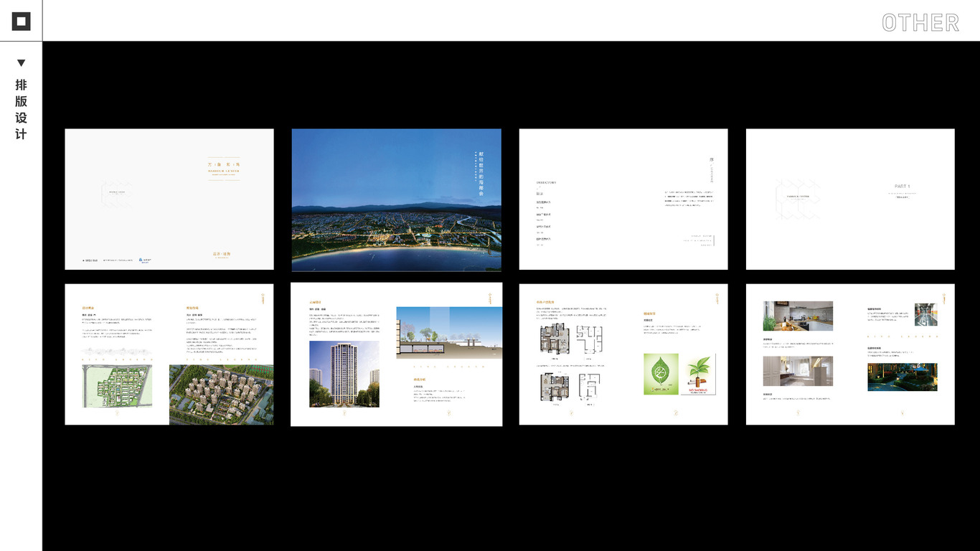The width and height of the screenshot is (980, 551).
Task: Select the building section diagram image
Action: pos(450,333)
